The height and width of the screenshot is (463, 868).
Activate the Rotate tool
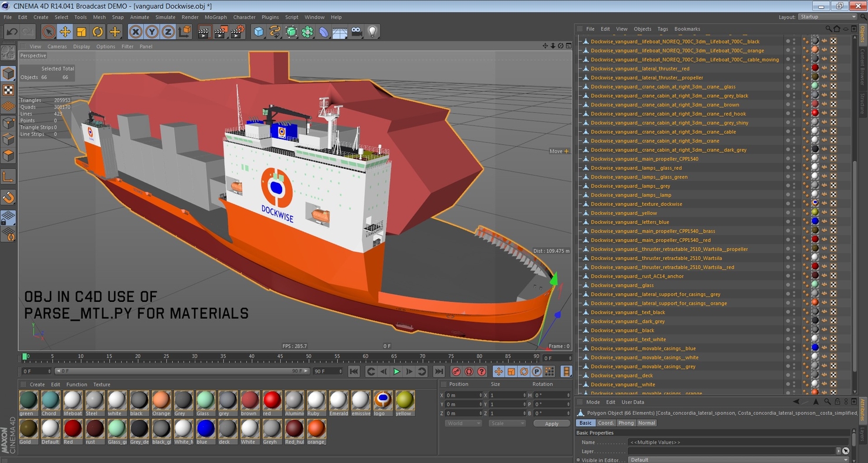click(96, 31)
